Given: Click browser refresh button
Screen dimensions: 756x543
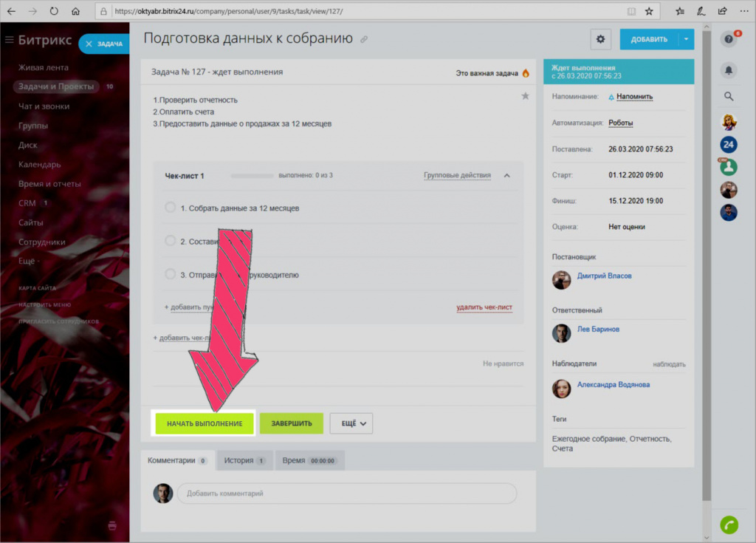Looking at the screenshot, I should click(53, 10).
